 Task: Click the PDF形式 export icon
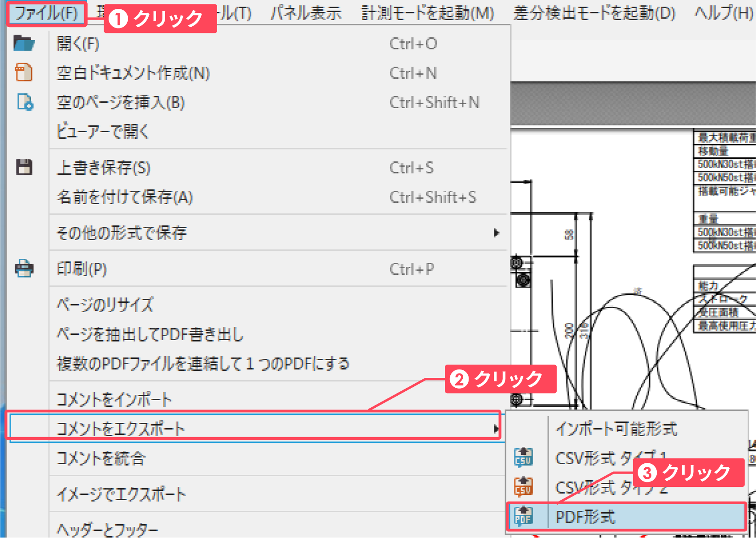point(524,517)
